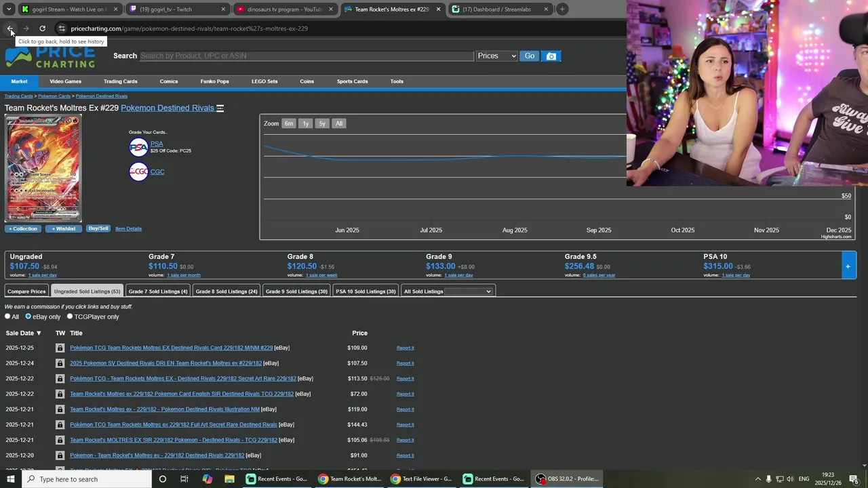Open the Tools menu
Image resolution: width=868 pixels, height=488 pixels.
tap(397, 81)
